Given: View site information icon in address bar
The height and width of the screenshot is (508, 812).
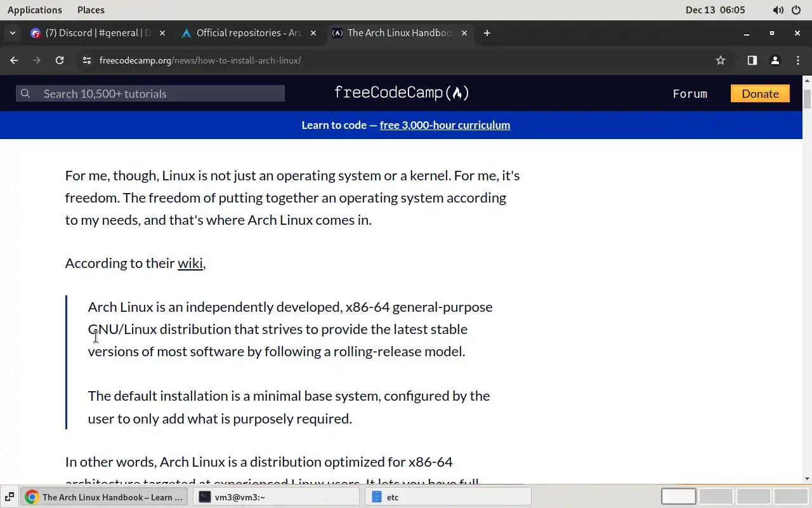Looking at the screenshot, I should pos(87,60).
